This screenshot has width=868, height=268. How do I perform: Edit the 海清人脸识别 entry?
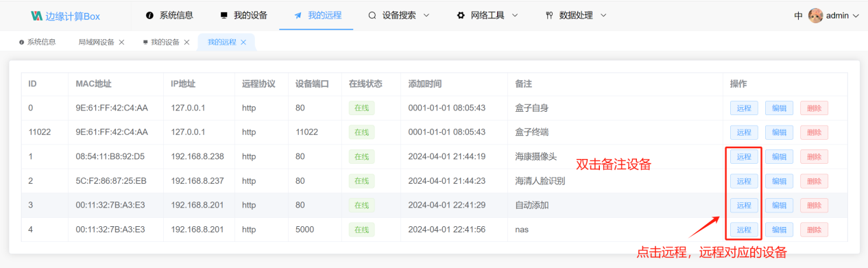pyautogui.click(x=780, y=181)
